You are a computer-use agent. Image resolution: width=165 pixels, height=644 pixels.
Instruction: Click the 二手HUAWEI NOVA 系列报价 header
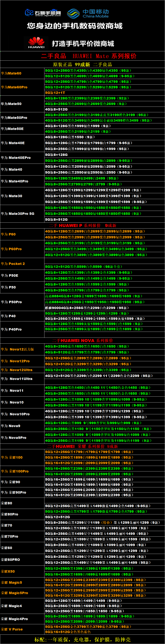tap(82, 340)
